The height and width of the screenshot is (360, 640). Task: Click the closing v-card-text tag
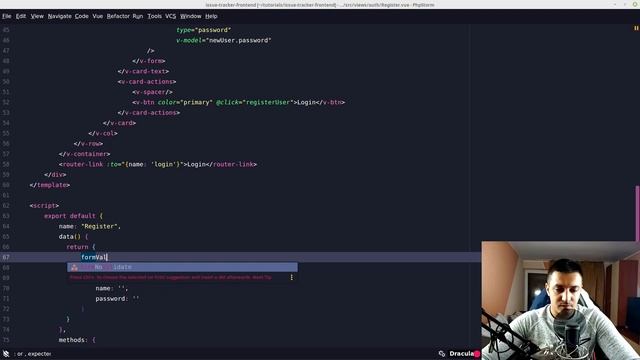[x=143, y=71]
